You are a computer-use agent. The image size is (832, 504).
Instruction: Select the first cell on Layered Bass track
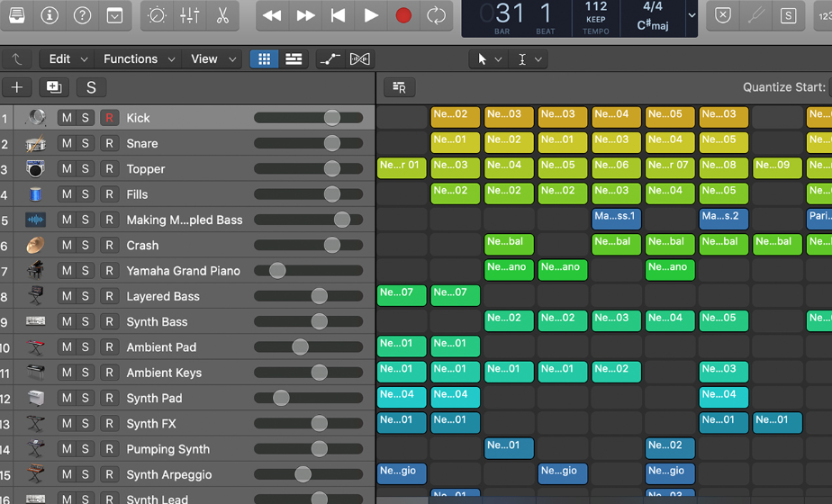point(402,295)
